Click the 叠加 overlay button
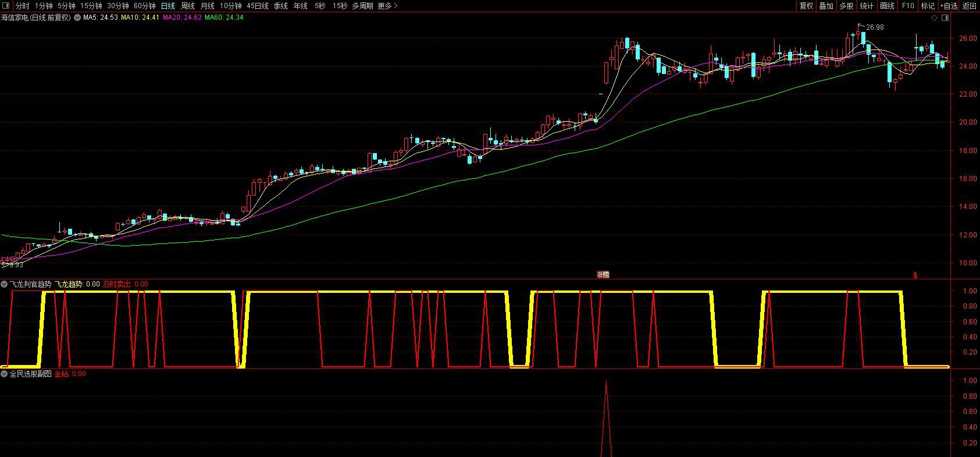The image size is (980, 457). pyautogui.click(x=826, y=6)
